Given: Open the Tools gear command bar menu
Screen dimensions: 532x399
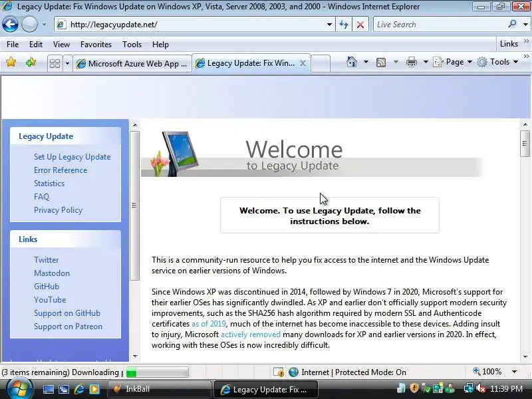Looking at the screenshot, I should pyautogui.click(x=497, y=62).
